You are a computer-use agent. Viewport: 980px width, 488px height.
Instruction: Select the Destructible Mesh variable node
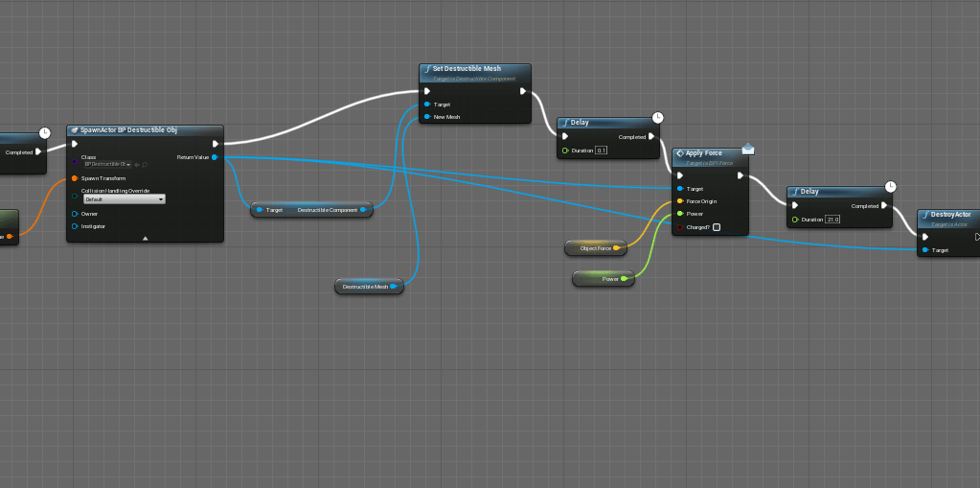[x=366, y=286]
